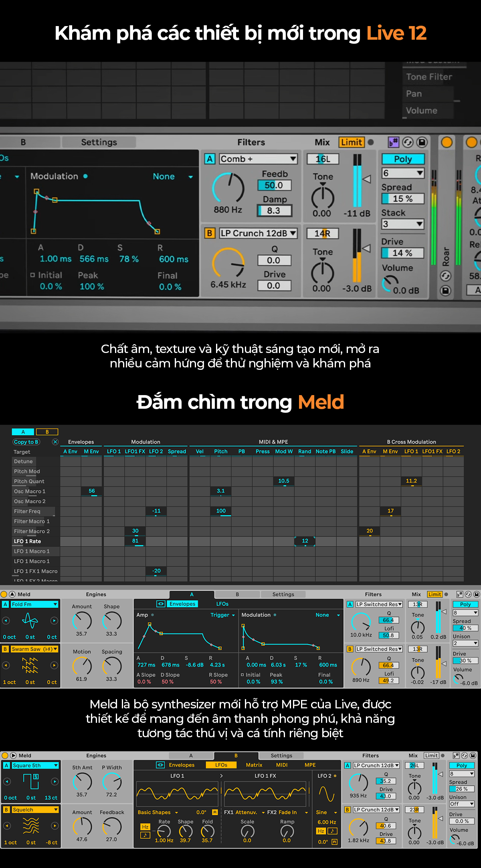The image size is (481, 868).
Task: Toggle device activator of Fold Fm Meld device
Action: (x=4, y=594)
